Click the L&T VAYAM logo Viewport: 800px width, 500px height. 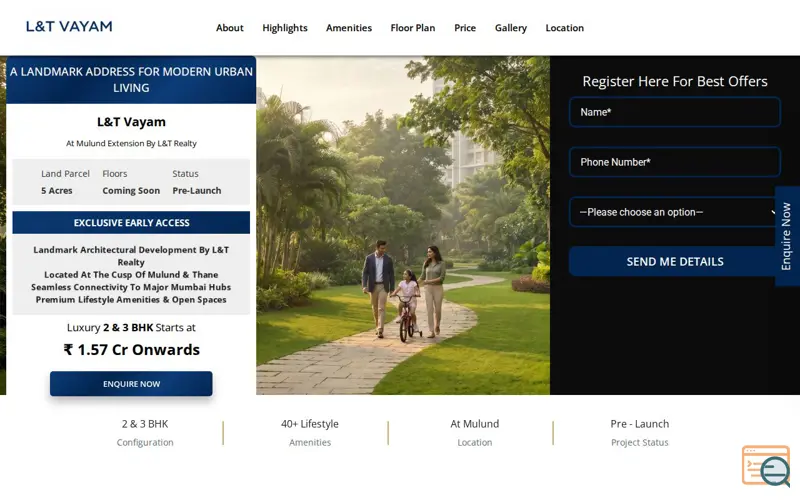pyautogui.click(x=69, y=27)
